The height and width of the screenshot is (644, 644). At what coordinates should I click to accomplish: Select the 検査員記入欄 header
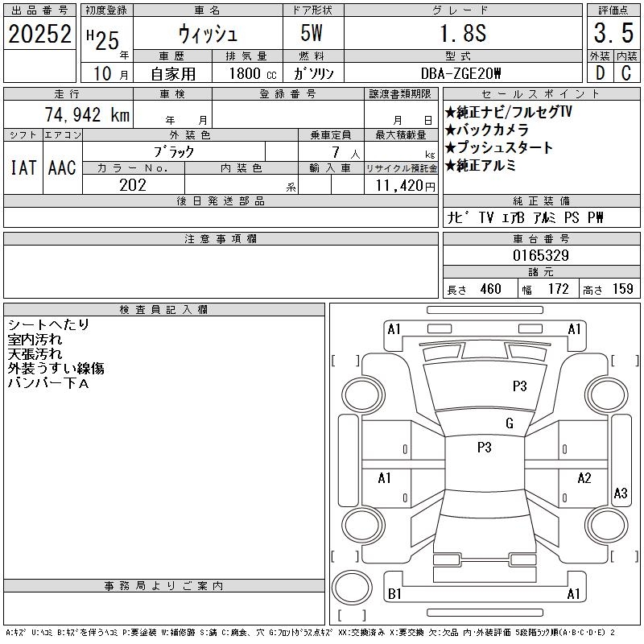click(x=164, y=310)
